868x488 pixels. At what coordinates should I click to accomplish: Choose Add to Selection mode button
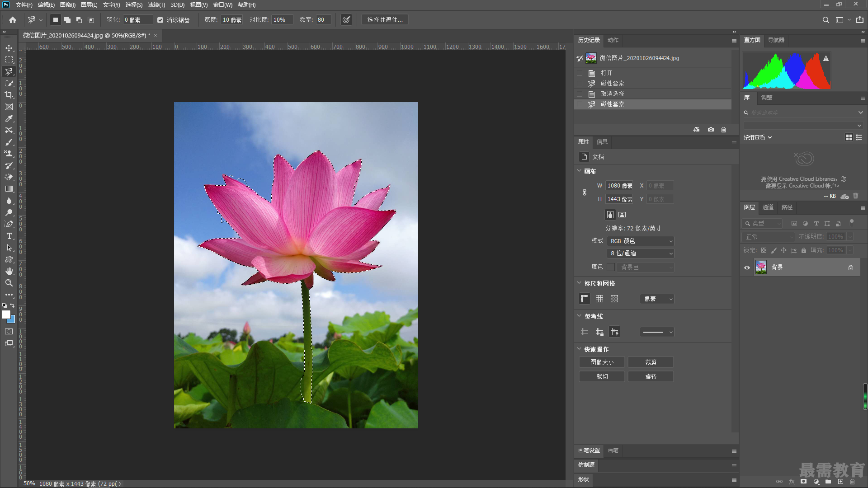(x=67, y=20)
